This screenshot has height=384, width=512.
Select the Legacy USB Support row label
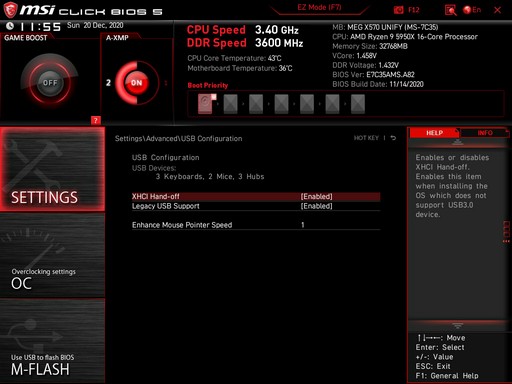coord(166,206)
